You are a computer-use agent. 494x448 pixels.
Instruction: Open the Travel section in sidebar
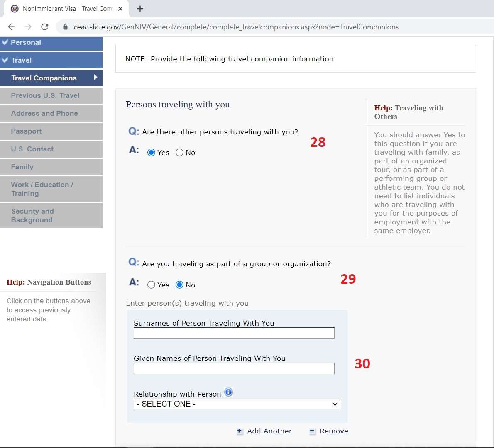[x=51, y=60]
